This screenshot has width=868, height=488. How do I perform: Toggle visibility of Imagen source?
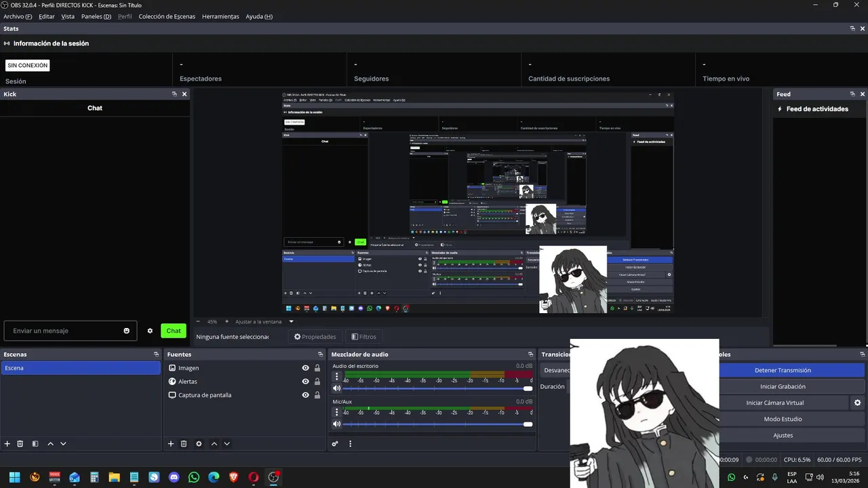[306, 368]
